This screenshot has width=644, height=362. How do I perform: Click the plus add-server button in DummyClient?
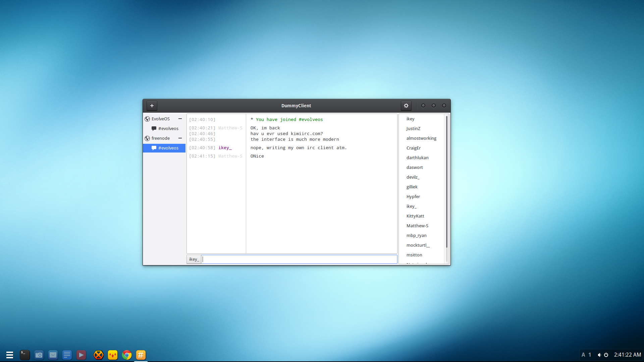pos(152,106)
